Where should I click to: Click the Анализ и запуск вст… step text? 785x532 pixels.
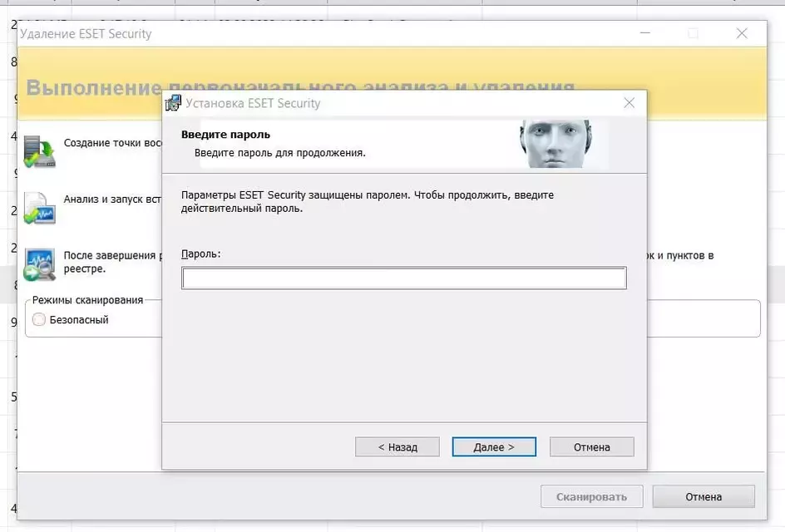click(112, 199)
